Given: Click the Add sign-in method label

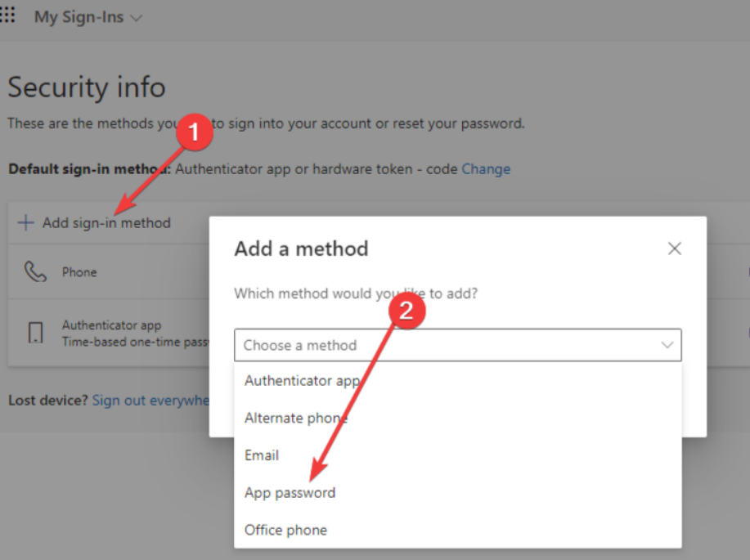Looking at the screenshot, I should pos(106,222).
